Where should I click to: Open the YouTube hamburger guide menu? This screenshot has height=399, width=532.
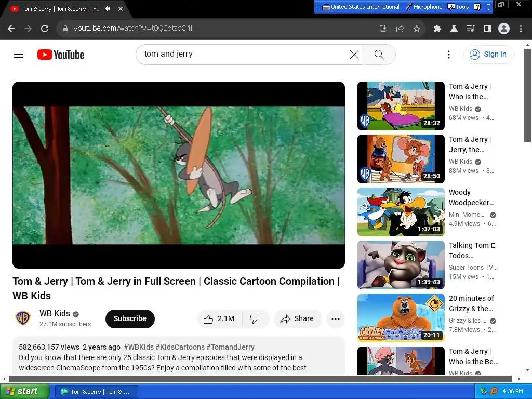tap(19, 54)
